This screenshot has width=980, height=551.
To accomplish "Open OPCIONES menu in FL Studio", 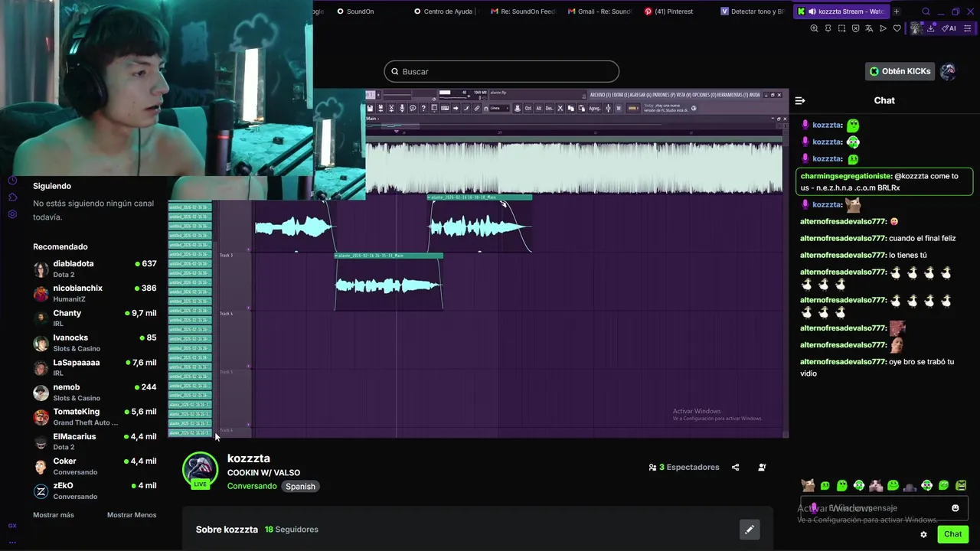I will [x=704, y=95].
